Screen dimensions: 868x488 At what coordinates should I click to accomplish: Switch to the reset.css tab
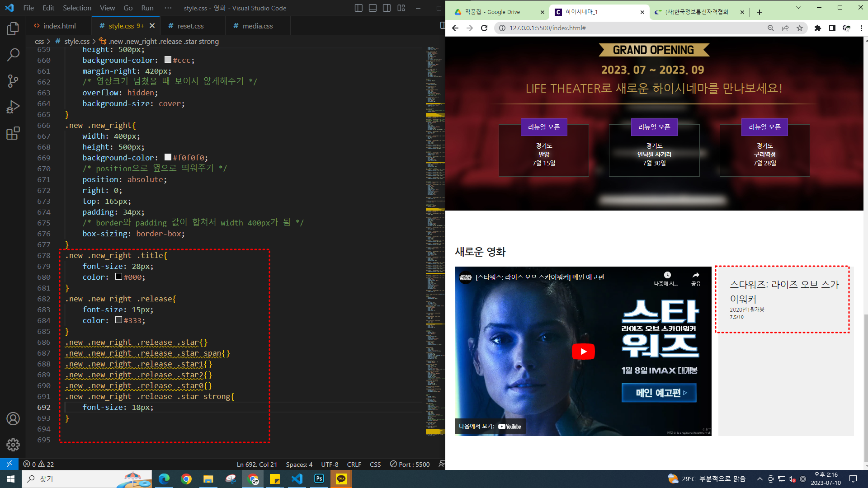click(x=190, y=26)
